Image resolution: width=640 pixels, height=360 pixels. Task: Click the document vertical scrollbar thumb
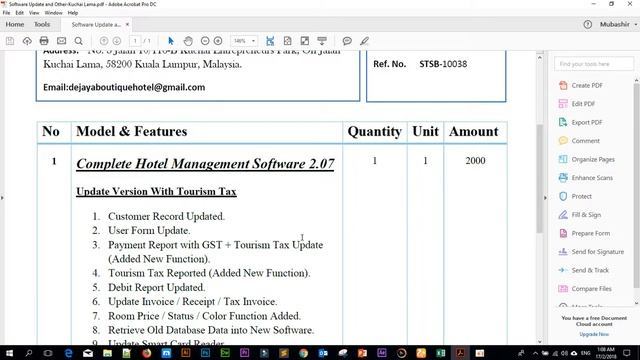(x=540, y=178)
